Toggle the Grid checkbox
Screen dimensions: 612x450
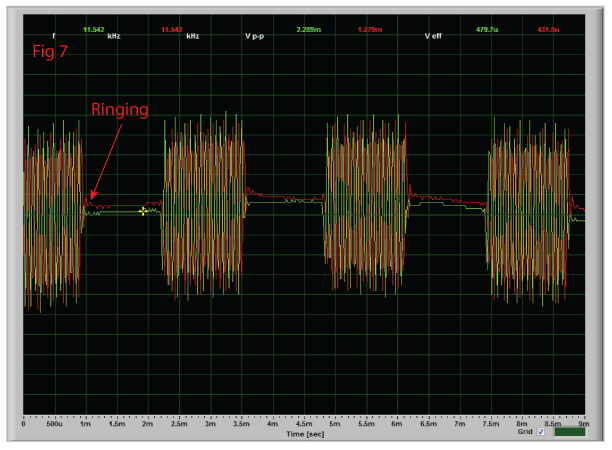click(541, 432)
